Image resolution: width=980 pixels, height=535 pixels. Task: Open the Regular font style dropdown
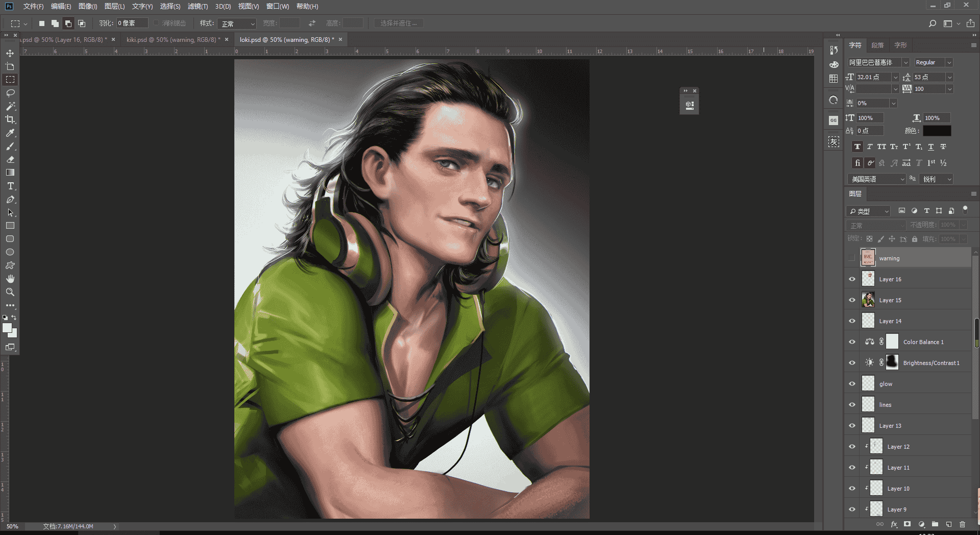point(949,62)
